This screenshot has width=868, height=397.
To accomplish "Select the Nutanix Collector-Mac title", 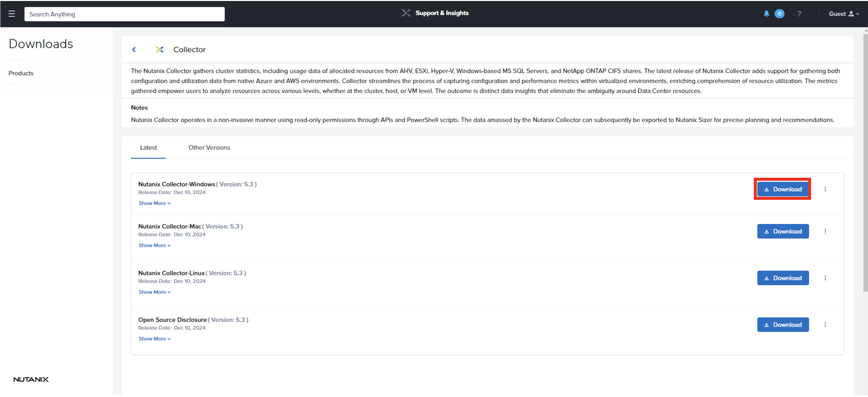I will (x=169, y=226).
